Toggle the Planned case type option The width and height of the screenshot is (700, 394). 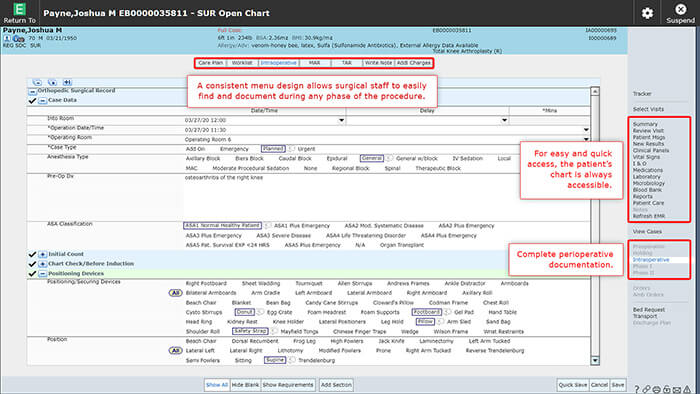tap(273, 149)
